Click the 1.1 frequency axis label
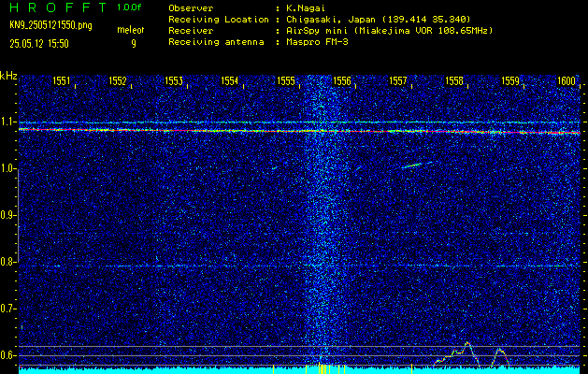The image size is (588, 374). [7, 122]
